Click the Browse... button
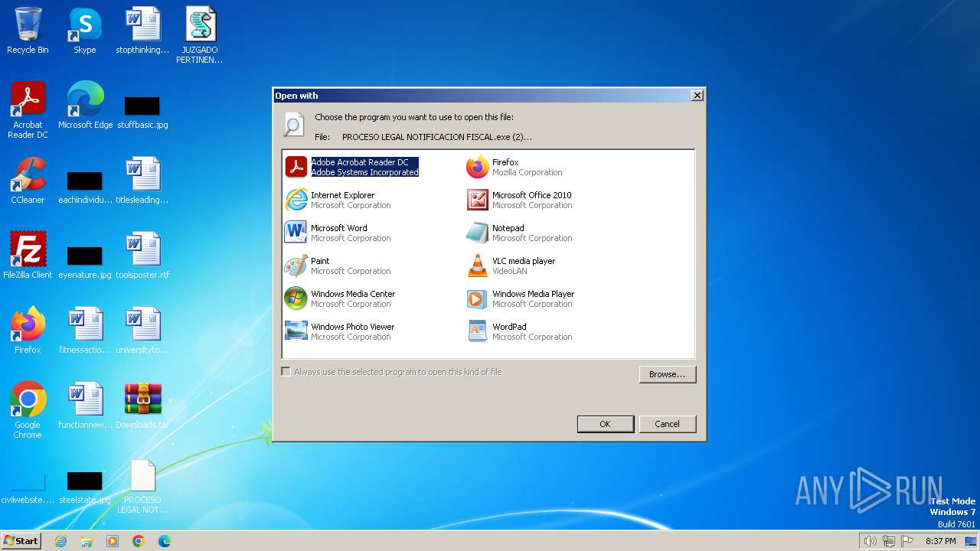The image size is (980, 551). 667,374
